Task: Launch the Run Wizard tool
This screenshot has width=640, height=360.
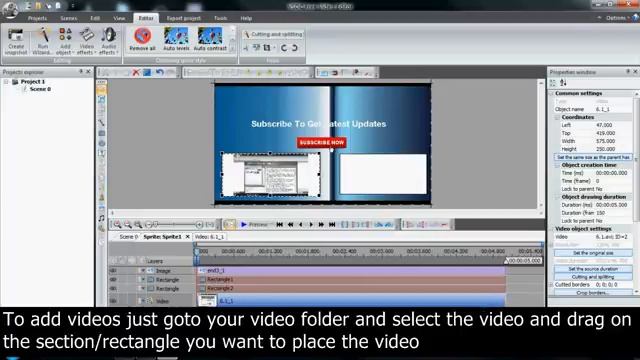Action: pyautogui.click(x=42, y=41)
